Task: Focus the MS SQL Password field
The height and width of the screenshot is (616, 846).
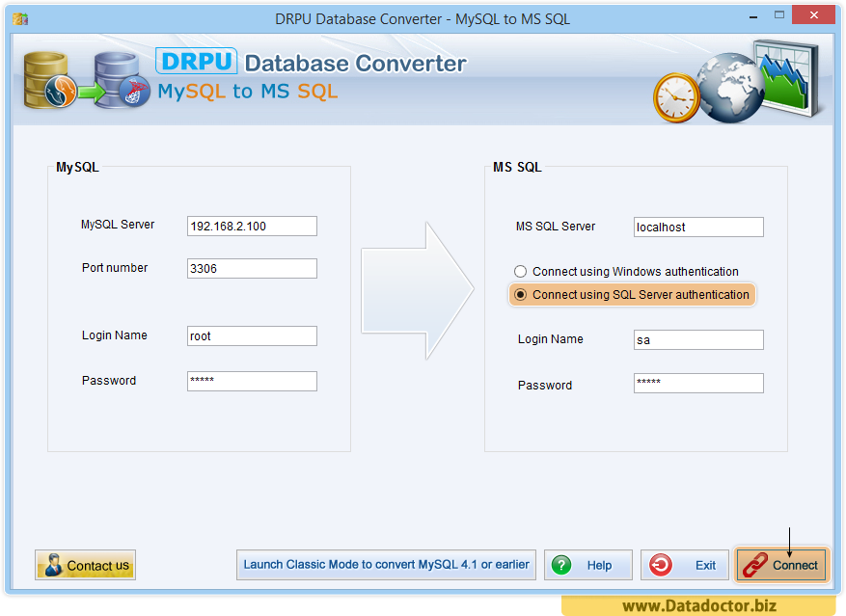Action: [x=698, y=383]
